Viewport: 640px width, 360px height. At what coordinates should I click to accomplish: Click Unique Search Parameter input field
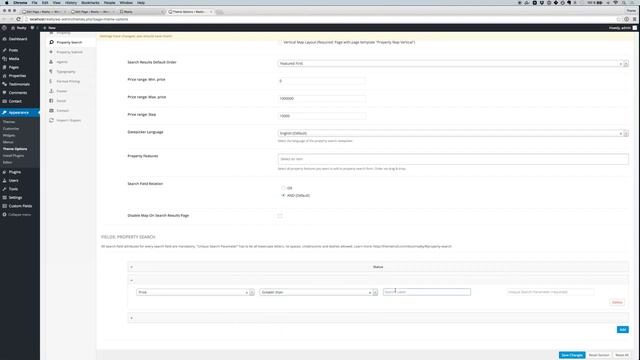click(x=550, y=292)
